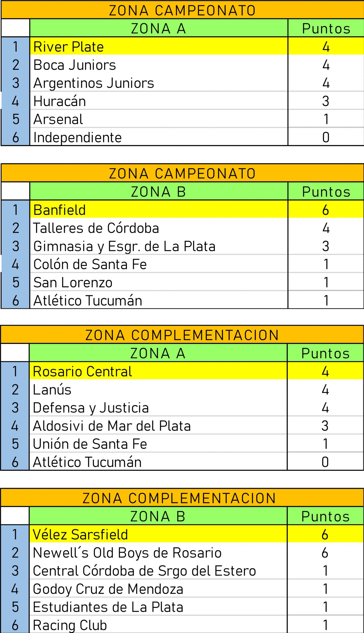Select Boca Juniors in the standings
This screenshot has width=364, height=633.
pos(74,65)
